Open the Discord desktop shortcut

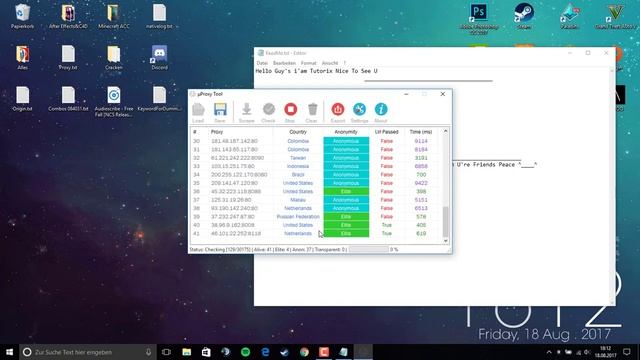click(x=159, y=58)
